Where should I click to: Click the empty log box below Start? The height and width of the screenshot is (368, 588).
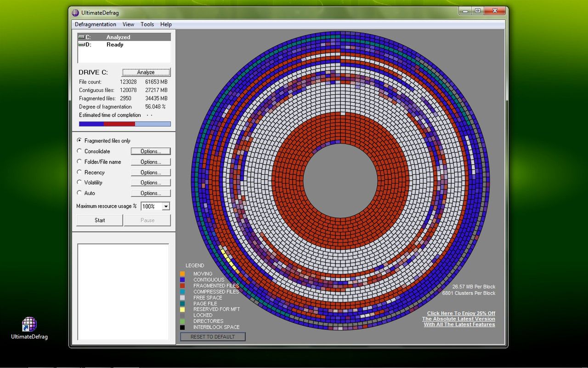click(123, 292)
